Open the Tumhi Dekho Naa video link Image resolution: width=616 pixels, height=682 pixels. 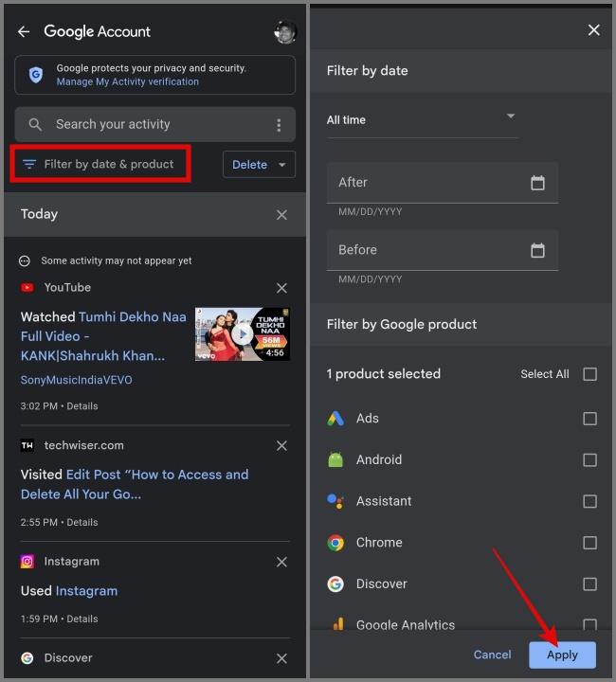coord(103,336)
